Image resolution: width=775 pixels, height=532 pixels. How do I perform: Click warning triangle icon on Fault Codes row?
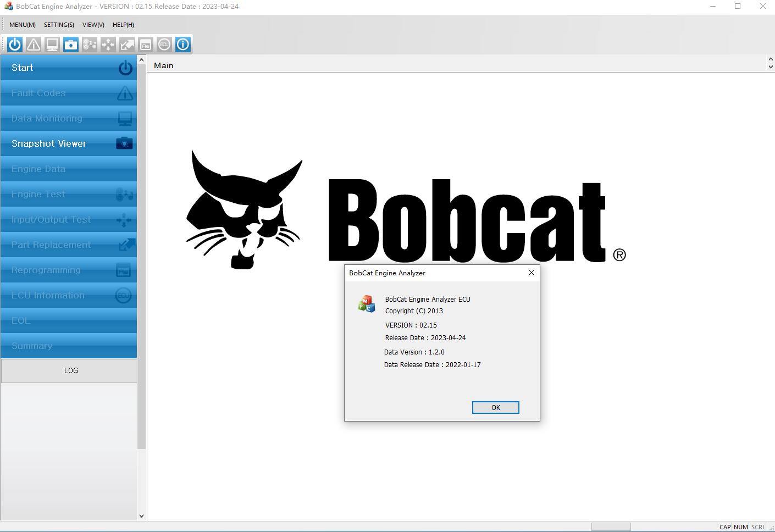(x=125, y=93)
